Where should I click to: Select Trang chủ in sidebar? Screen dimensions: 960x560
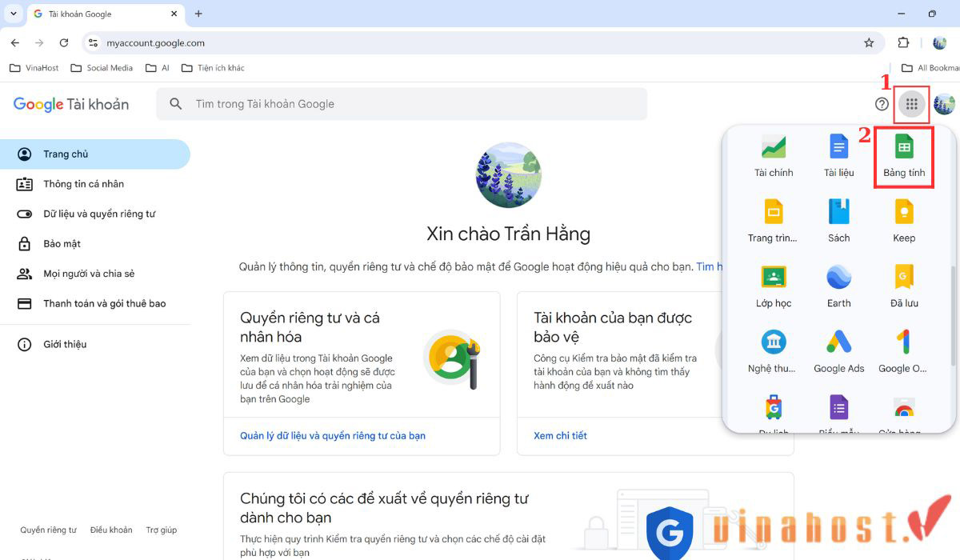95,154
